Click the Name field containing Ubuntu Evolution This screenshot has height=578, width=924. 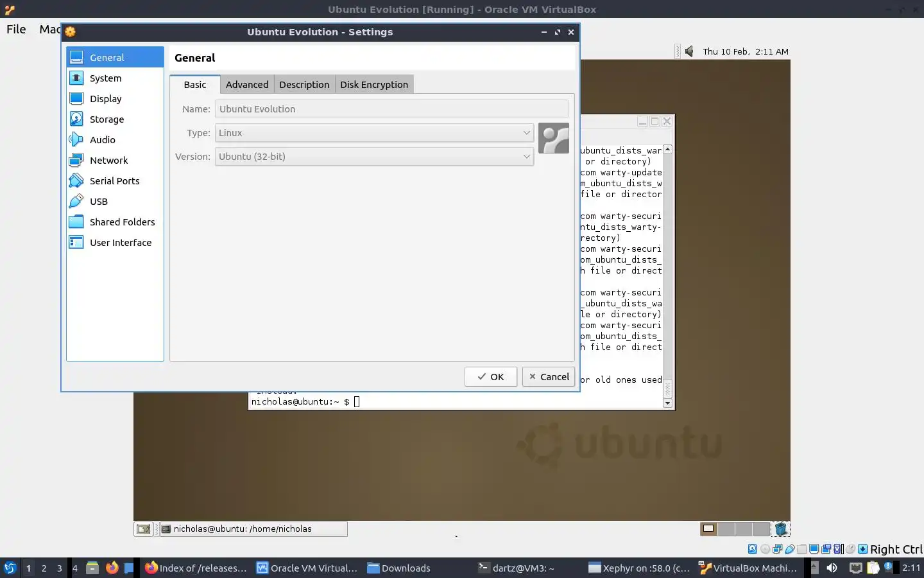click(x=391, y=109)
